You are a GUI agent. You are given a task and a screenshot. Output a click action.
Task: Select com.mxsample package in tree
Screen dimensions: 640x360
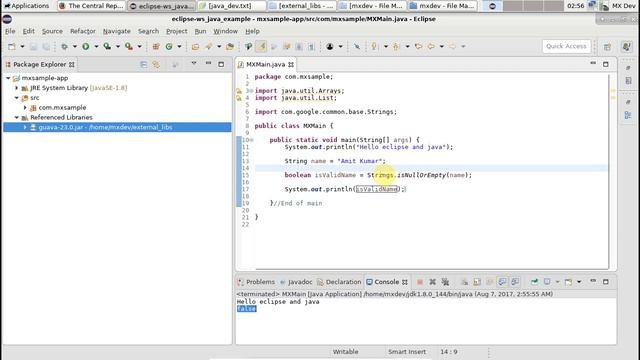pyautogui.click(x=62, y=107)
